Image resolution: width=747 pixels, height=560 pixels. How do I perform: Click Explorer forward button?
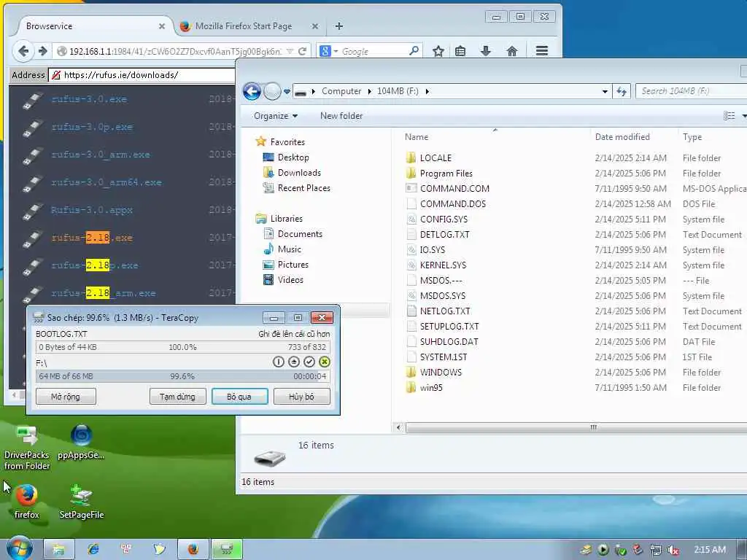272,91
